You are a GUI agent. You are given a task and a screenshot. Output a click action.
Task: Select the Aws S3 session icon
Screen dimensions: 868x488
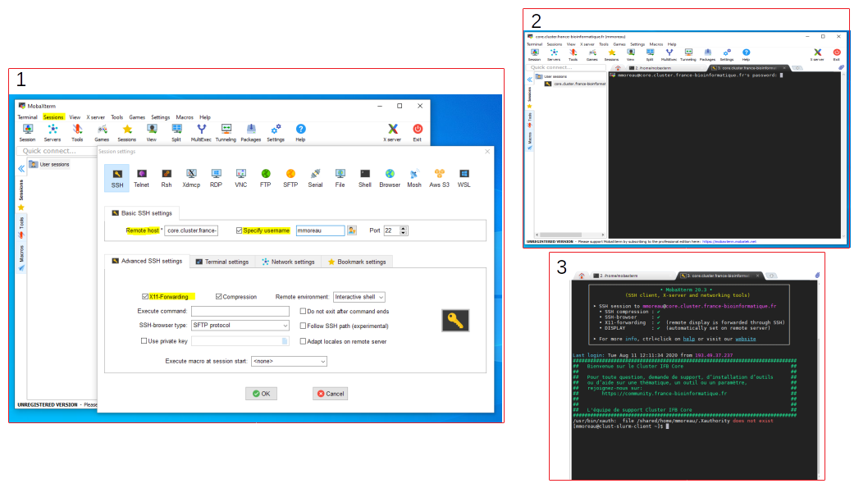pyautogui.click(x=439, y=178)
